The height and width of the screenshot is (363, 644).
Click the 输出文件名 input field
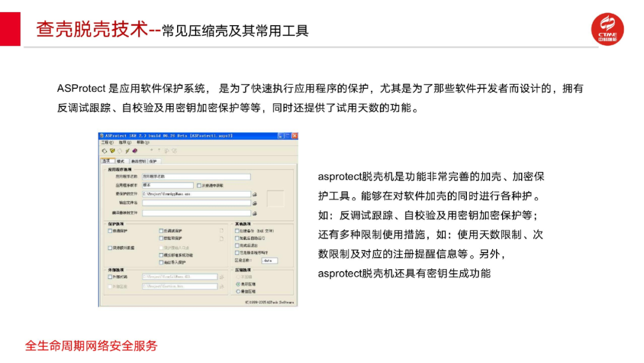(x=196, y=203)
